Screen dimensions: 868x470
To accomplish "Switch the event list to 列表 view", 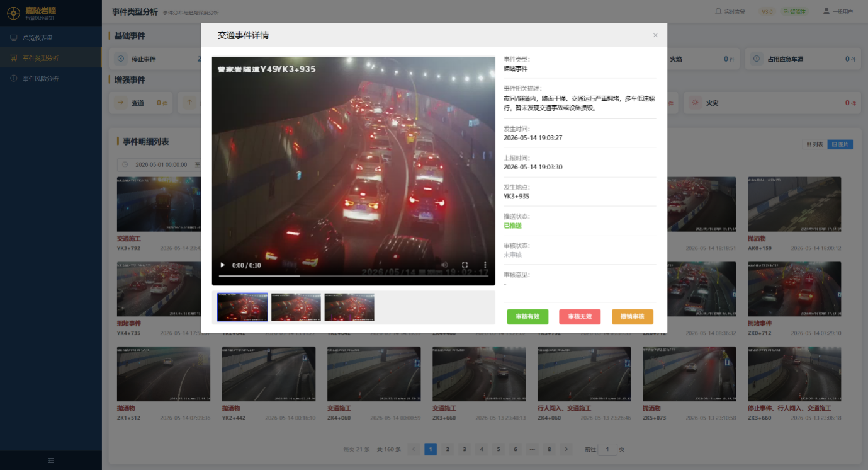I will (814, 144).
